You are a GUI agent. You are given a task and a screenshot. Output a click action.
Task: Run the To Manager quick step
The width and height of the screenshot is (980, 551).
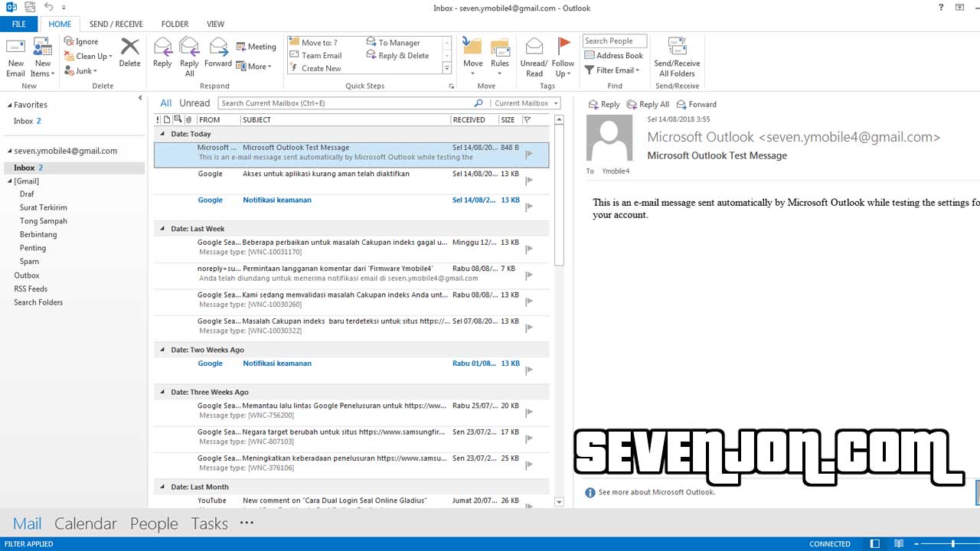click(393, 43)
